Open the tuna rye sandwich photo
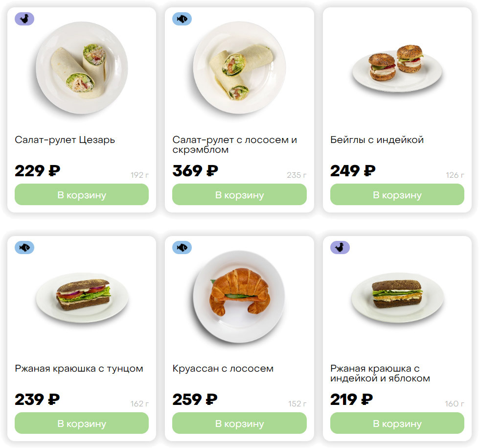The height and width of the screenshot is (448, 479). tap(82, 297)
